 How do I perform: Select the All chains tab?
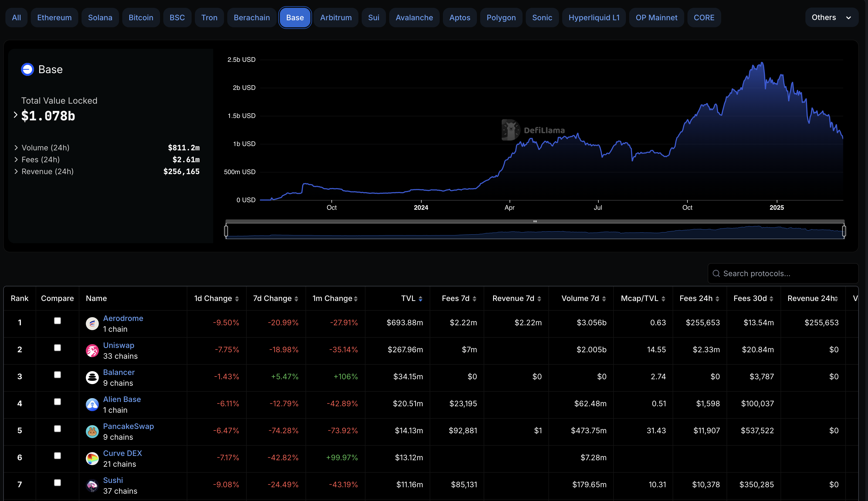point(16,18)
